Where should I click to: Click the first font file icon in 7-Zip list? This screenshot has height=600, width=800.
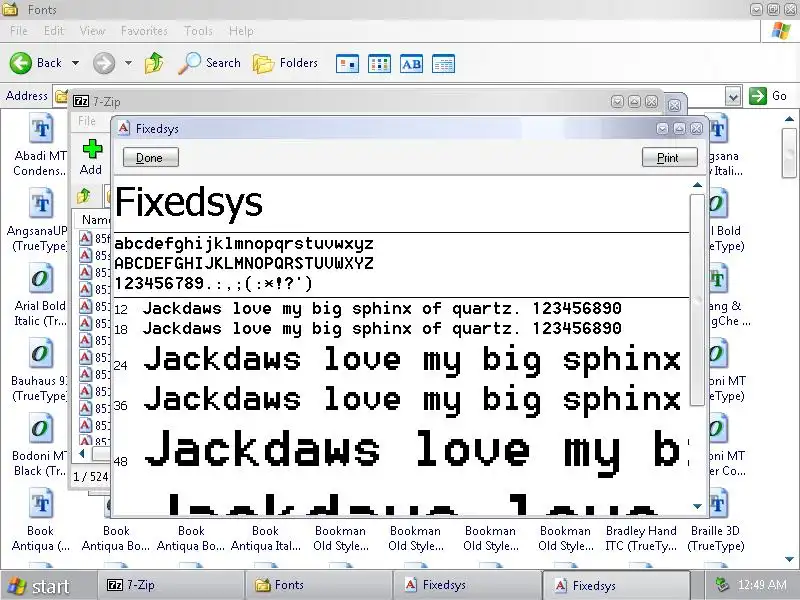point(86,238)
